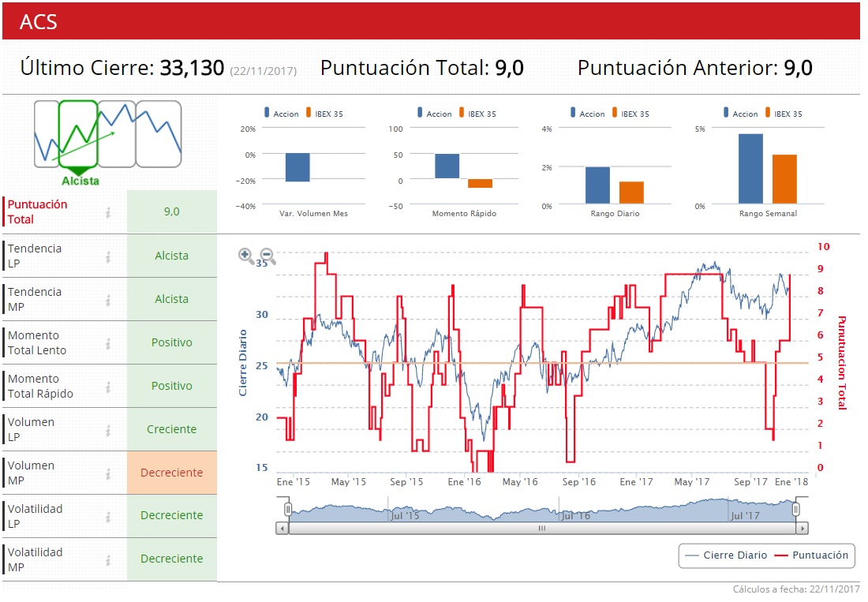Open info icon for Volumen MP
This screenshot has width=868, height=602.
109,473
